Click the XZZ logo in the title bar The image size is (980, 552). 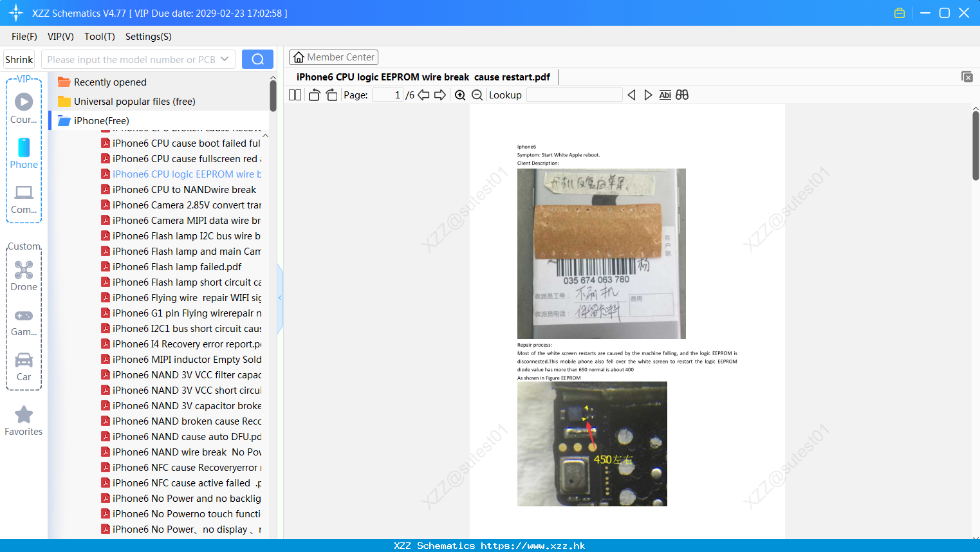tap(16, 13)
